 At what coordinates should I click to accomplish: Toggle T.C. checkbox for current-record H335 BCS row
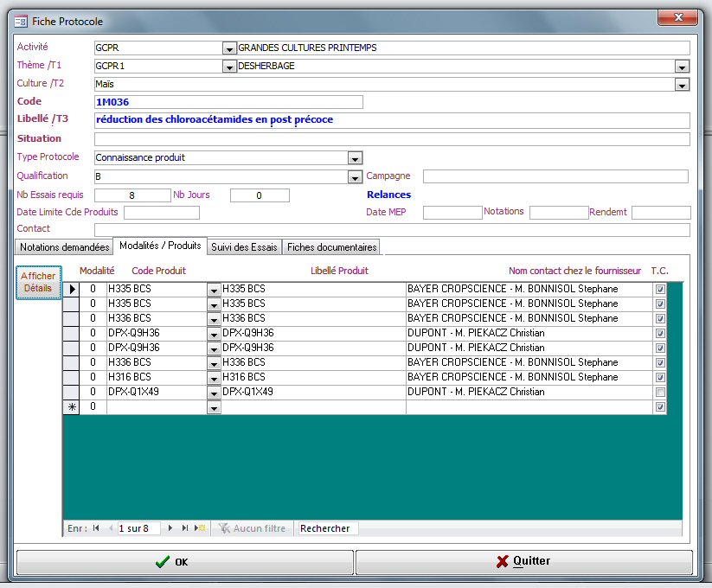[x=660, y=289]
